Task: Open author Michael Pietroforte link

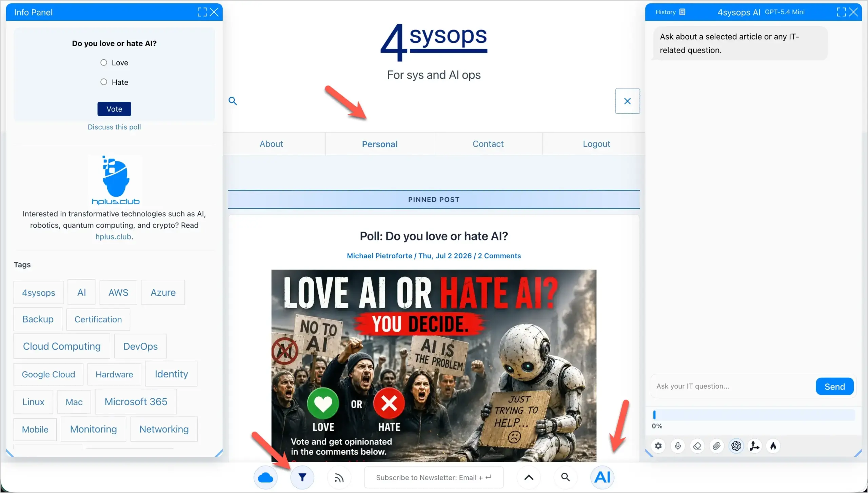Action: pyautogui.click(x=379, y=256)
